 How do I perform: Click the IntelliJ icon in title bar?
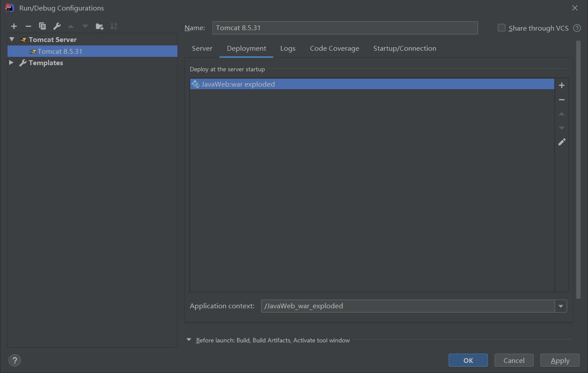pos(9,8)
